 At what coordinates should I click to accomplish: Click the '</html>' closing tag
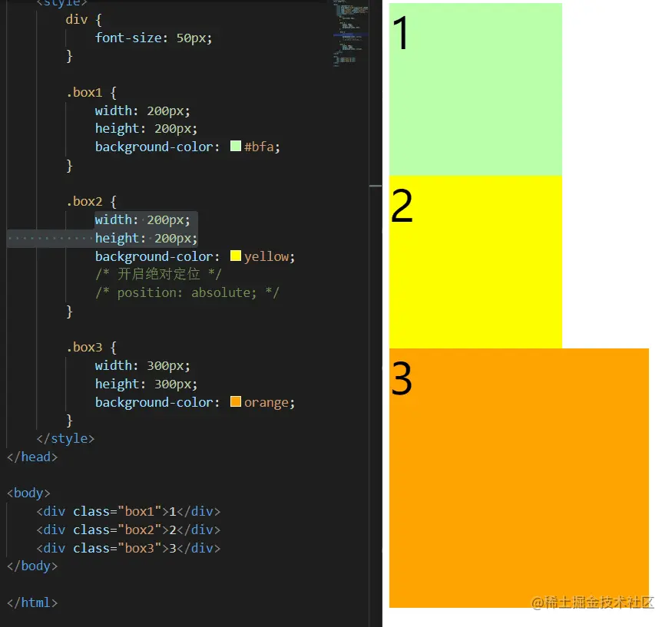(32, 602)
